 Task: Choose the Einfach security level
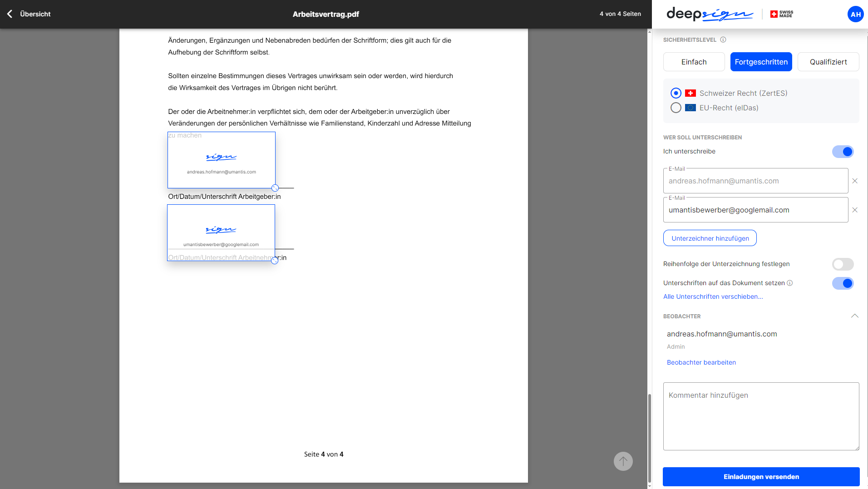pos(694,62)
